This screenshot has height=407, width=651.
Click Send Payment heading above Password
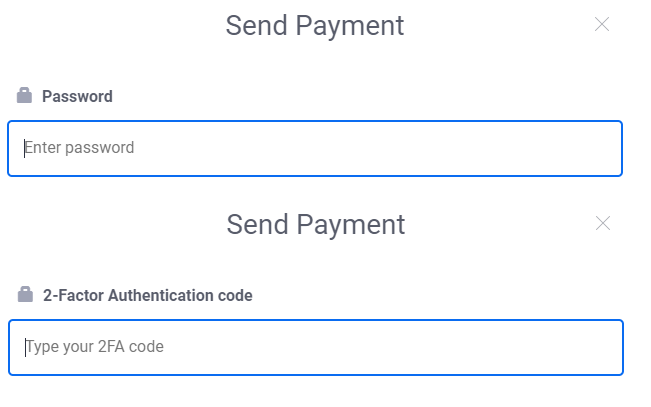[x=315, y=25]
